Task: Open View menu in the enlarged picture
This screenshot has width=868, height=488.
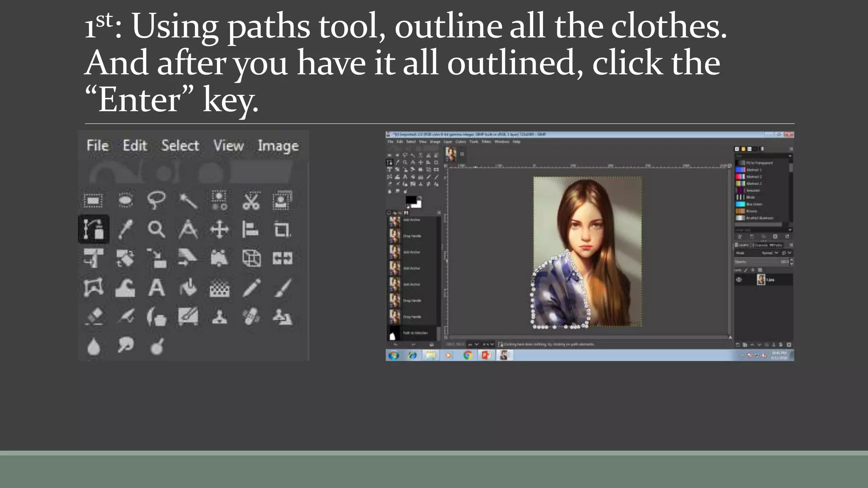Action: (228, 145)
